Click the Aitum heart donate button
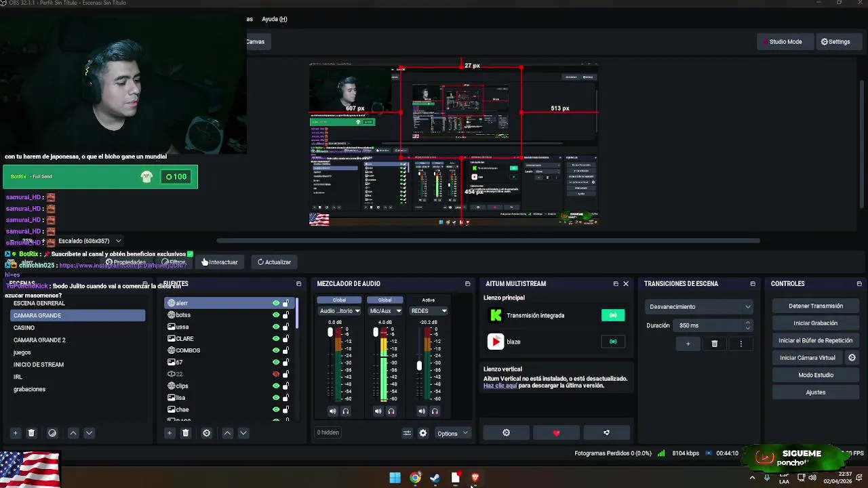This screenshot has width=868, height=488. pos(556,432)
